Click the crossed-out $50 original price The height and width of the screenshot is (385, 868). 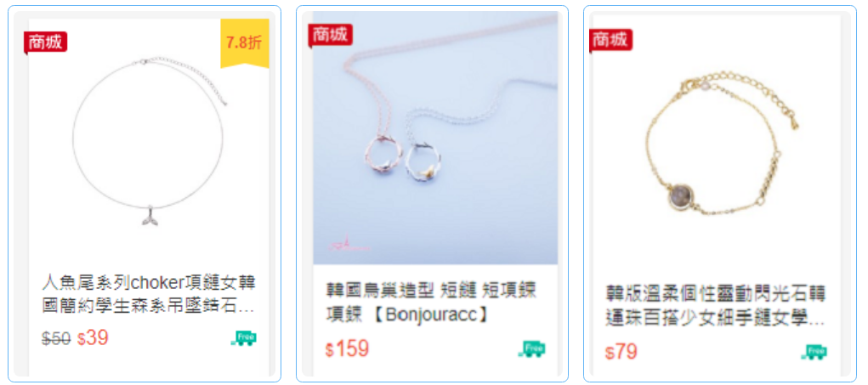[x=56, y=338]
